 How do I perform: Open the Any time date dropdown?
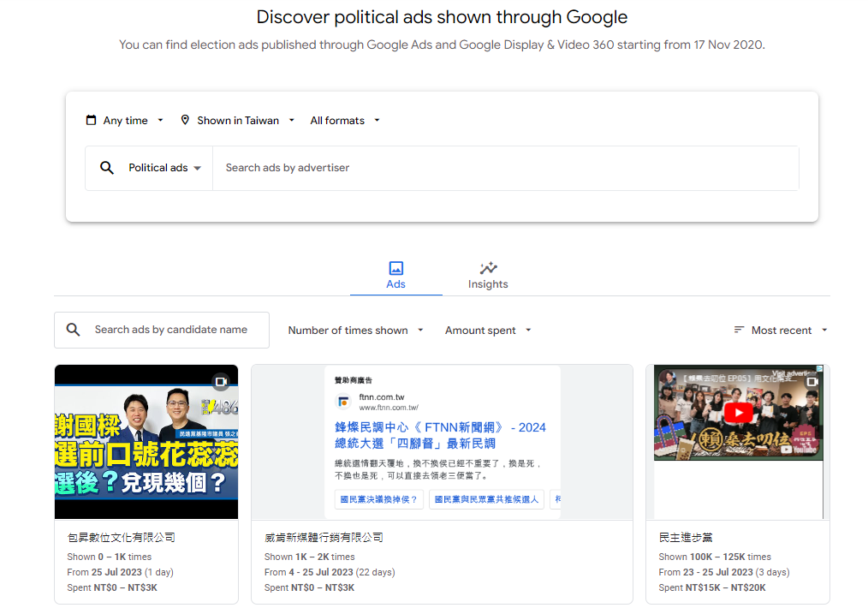125,120
